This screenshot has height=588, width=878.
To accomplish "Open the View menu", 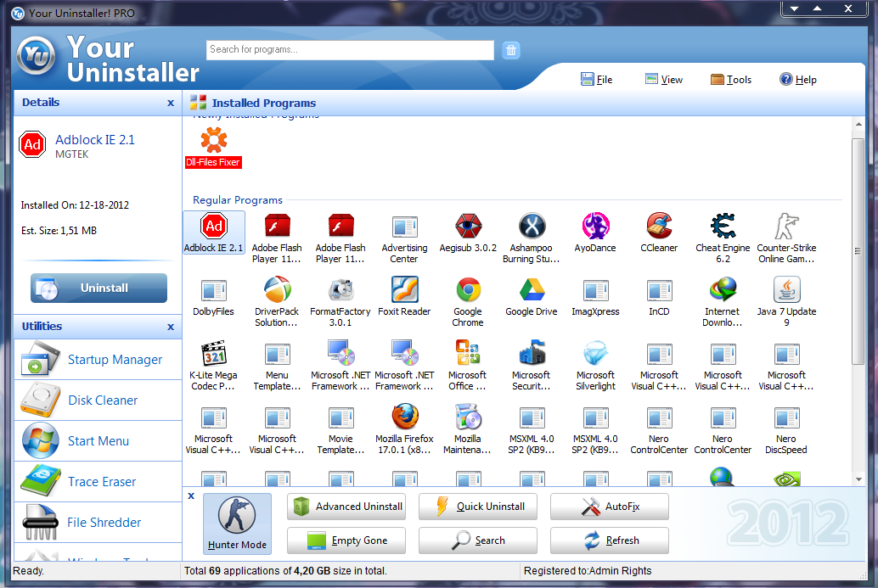I will [664, 80].
